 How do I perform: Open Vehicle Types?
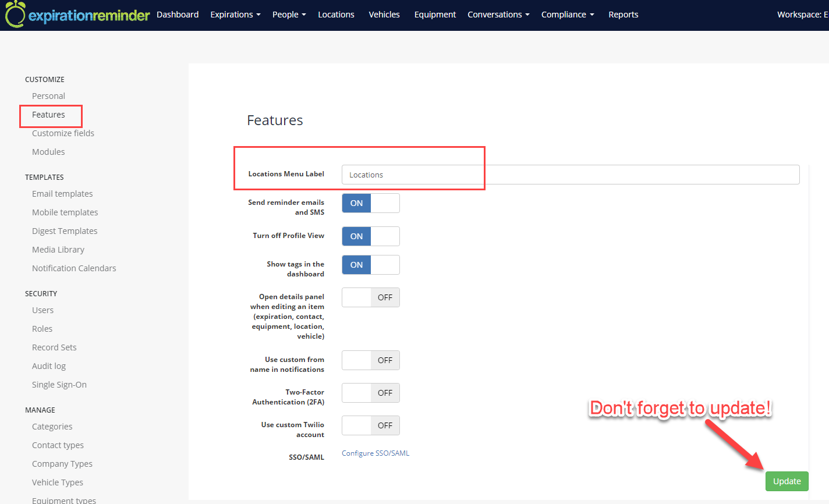tap(58, 482)
